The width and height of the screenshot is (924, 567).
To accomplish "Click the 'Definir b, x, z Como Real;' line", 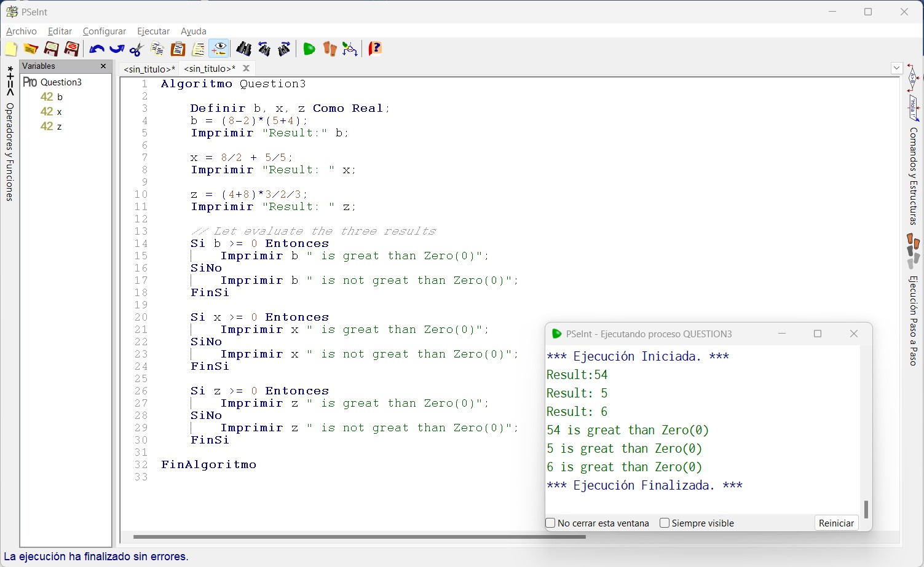I will 290,109.
